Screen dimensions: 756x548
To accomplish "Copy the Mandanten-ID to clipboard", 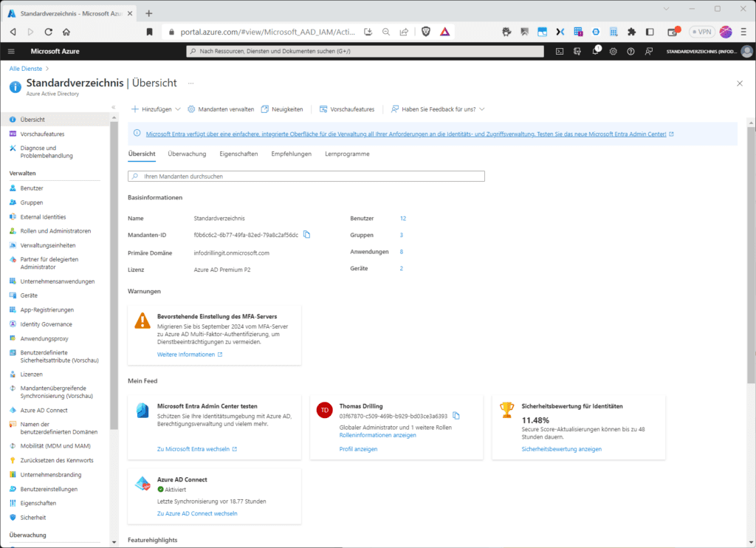I will coord(306,234).
